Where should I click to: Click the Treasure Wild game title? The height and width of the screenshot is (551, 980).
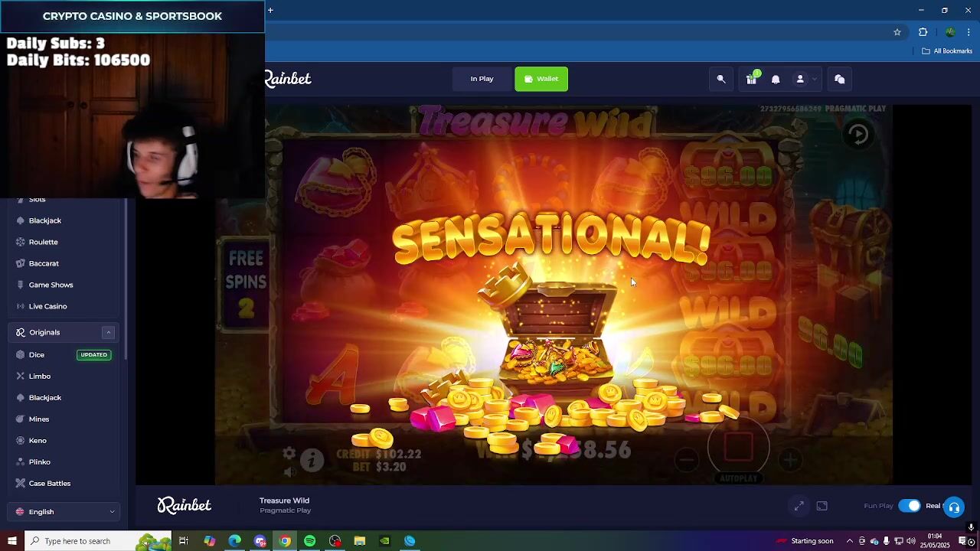click(x=284, y=500)
